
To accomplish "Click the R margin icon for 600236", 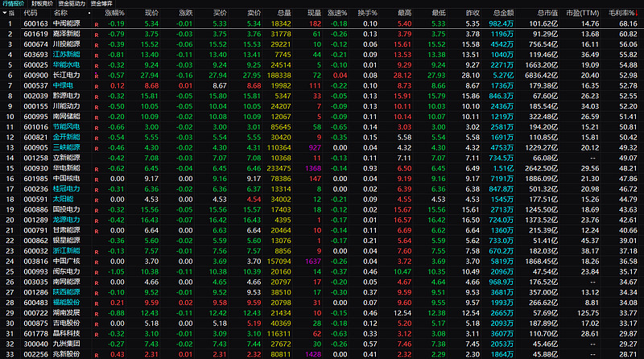I will (97, 190).
